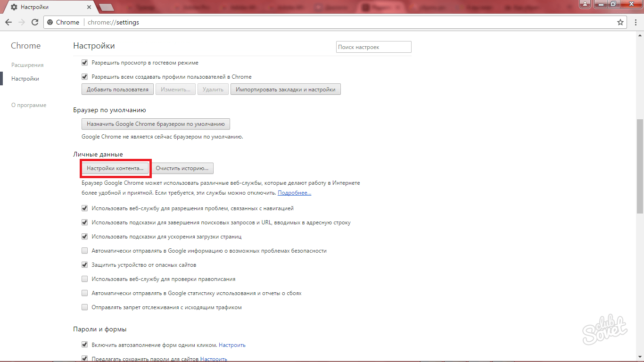Viewport: 644px width, 362px height.
Task: Enable 'Использовать веб-службу для проверки правописания' checkbox
Action: [85, 279]
